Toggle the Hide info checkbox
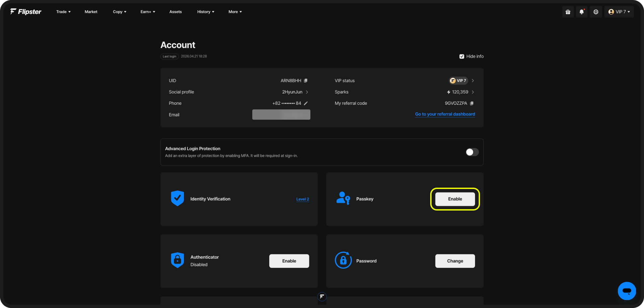The width and height of the screenshot is (644, 308). point(462,56)
